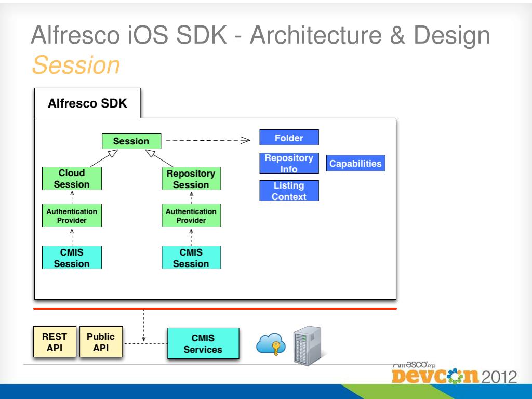Select the Repository Info box
This screenshot has width=532, height=399.
pyautogui.click(x=289, y=163)
